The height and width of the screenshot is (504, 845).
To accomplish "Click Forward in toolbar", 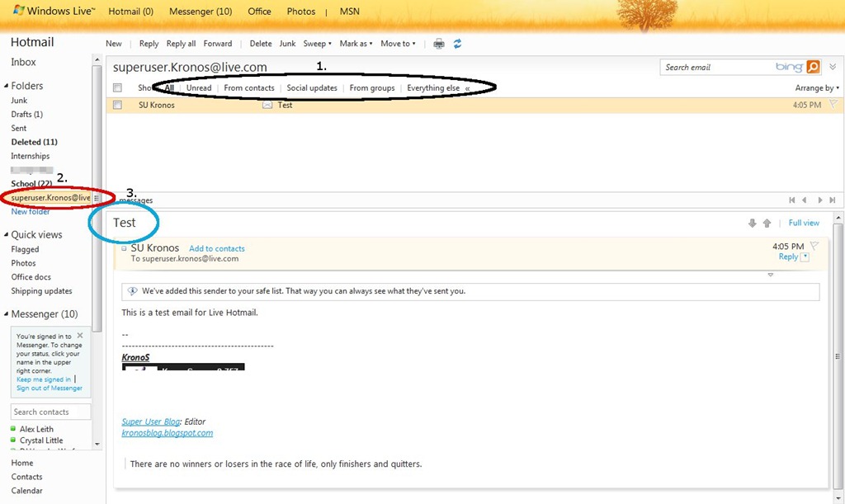I will (x=218, y=44).
